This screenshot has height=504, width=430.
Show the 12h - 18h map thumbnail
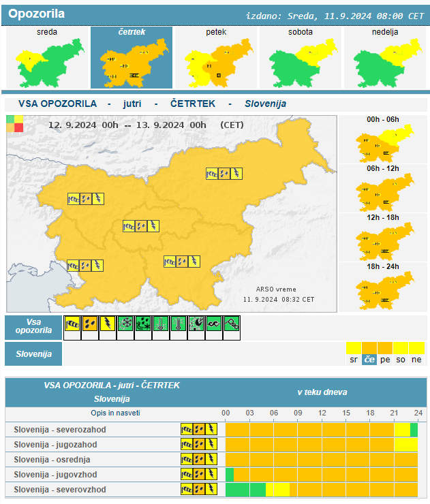384,238
